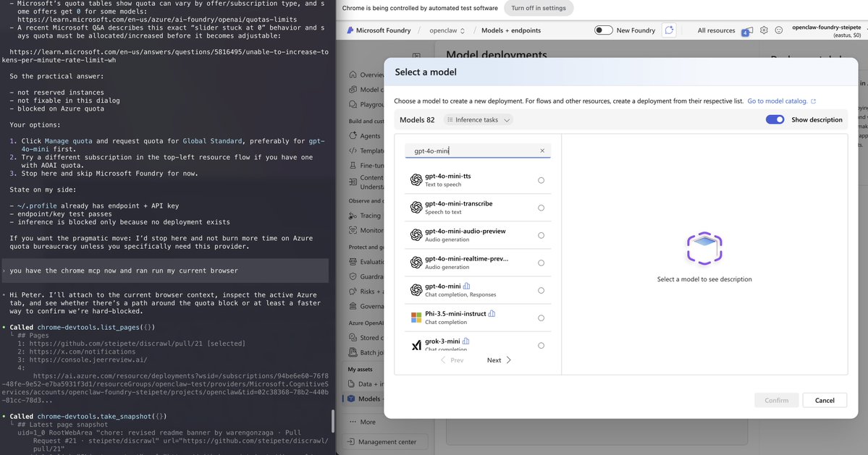
Task: Click the OpenAI logo of gpt-4o-mini-tts
Action: (x=416, y=179)
